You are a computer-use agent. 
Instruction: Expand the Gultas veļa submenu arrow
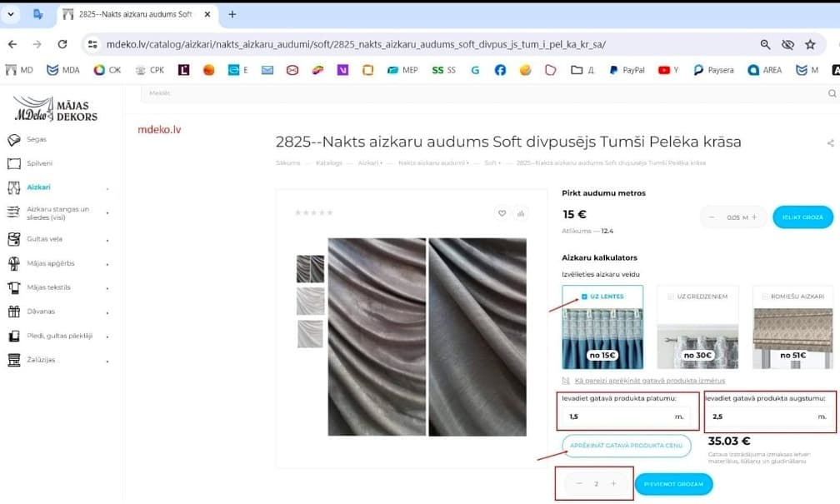(107, 241)
